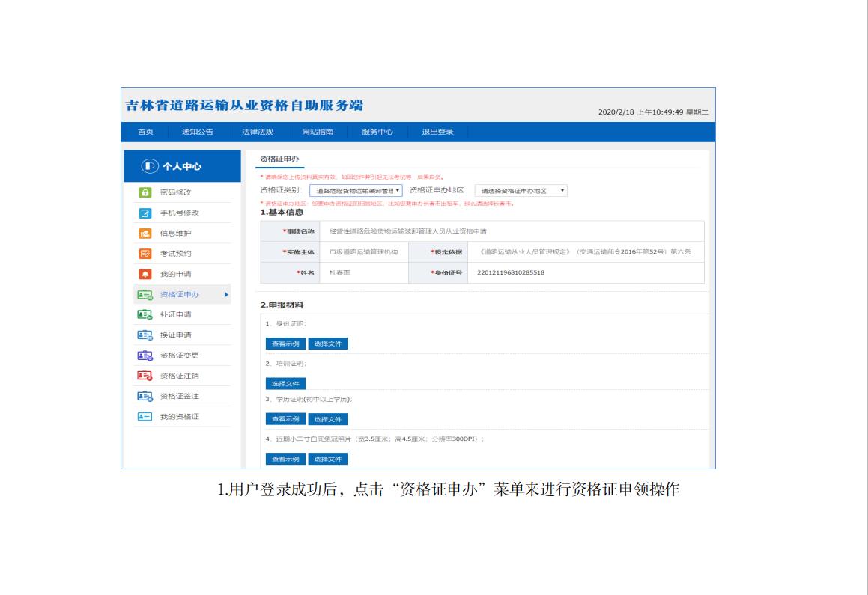Click the blue card icon for 换证申请

pyautogui.click(x=145, y=335)
